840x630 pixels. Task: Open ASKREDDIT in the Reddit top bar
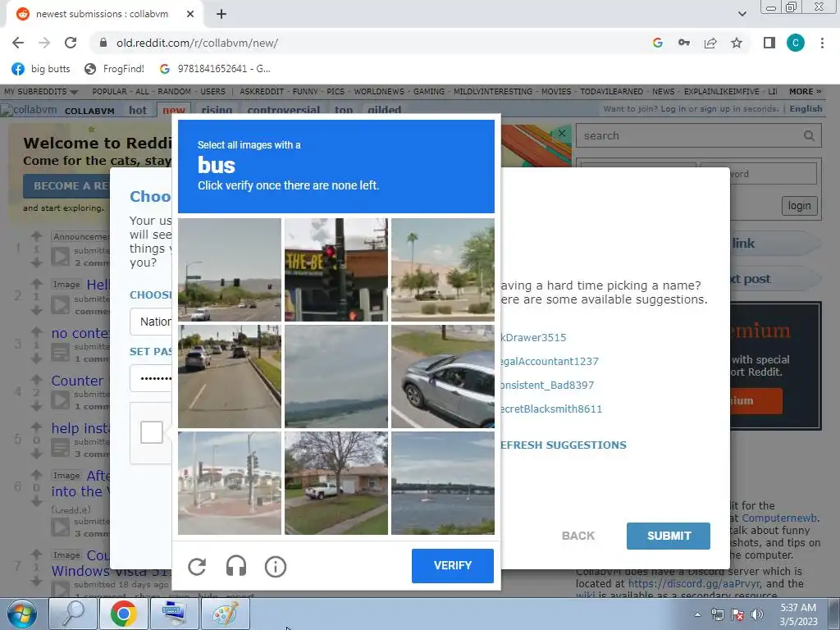tap(262, 92)
